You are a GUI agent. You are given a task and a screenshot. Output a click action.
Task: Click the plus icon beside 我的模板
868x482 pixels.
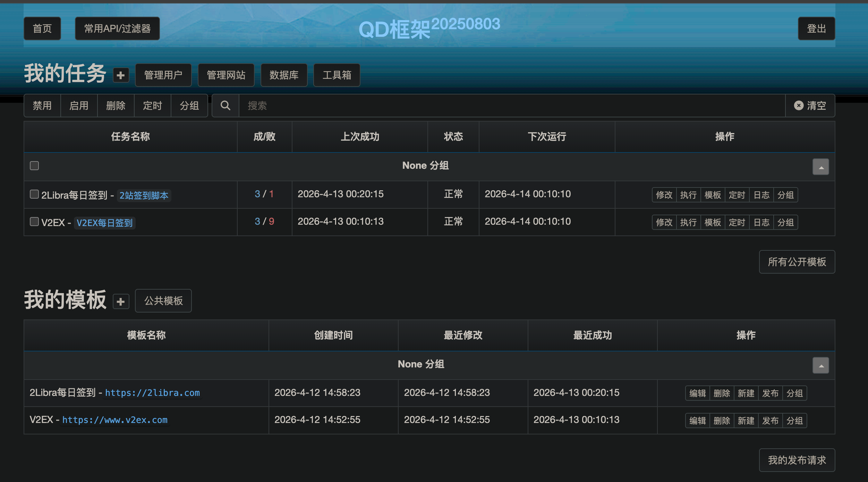[121, 301]
